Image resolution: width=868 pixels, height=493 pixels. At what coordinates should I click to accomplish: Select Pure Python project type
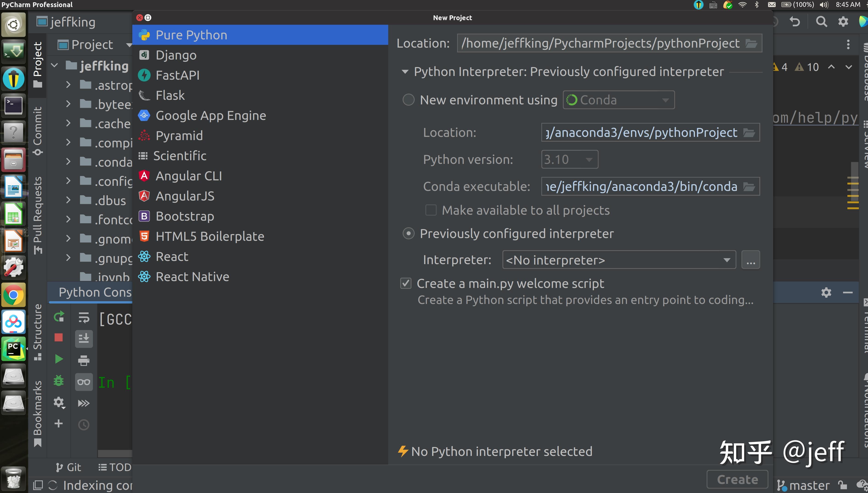(x=260, y=35)
